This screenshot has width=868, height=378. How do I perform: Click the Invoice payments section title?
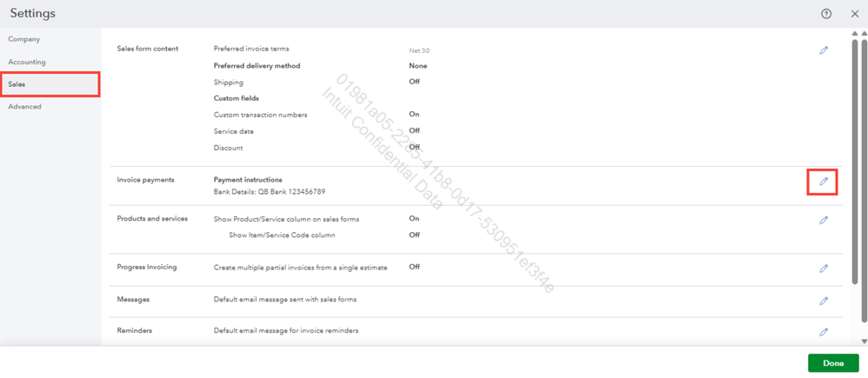coord(145,180)
